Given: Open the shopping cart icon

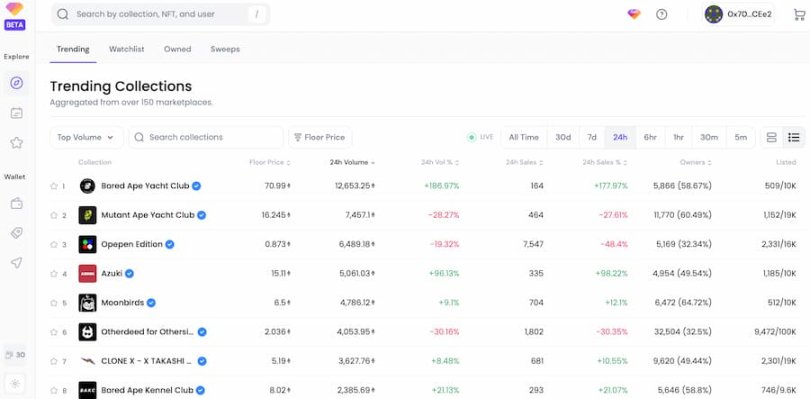Looking at the screenshot, I should point(799,14).
